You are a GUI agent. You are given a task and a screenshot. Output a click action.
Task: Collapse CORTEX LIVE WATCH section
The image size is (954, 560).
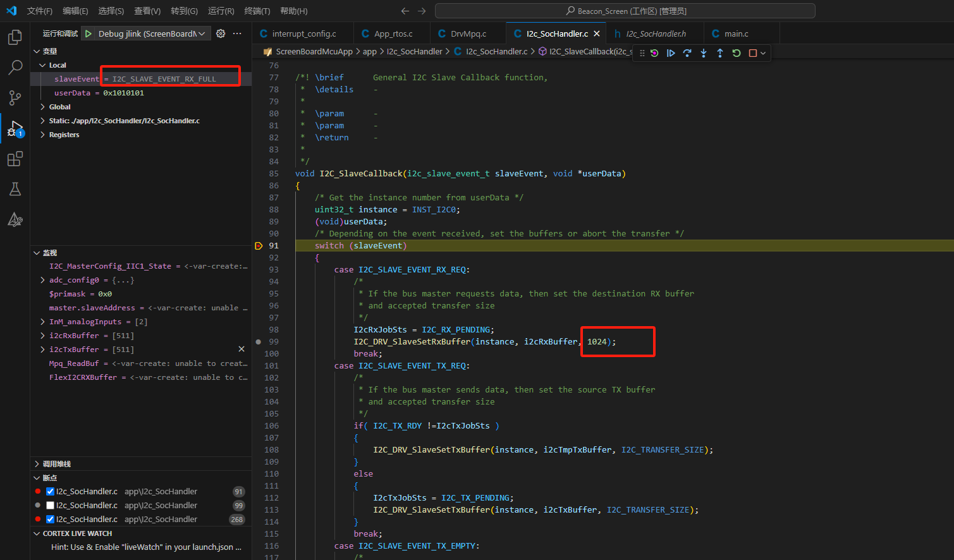point(37,533)
